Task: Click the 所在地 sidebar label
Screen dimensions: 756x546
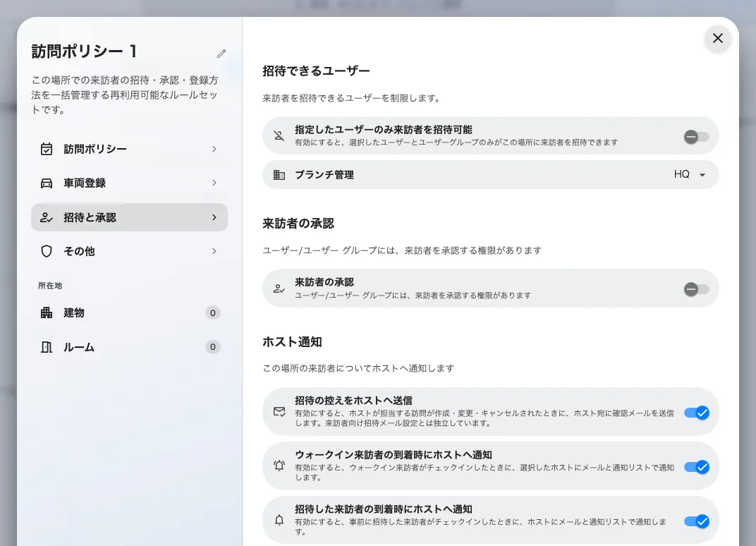Action: click(x=50, y=286)
